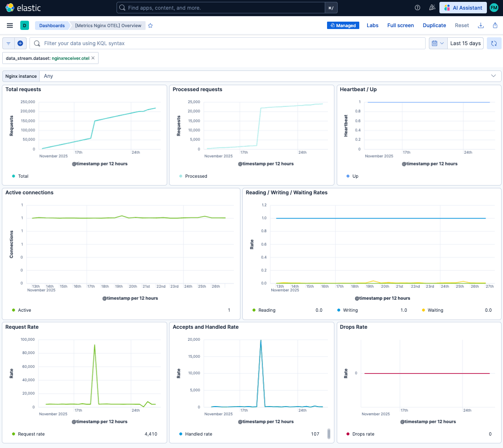
Task: Remove the data_stream.dataset filter pill
Action: (93, 58)
